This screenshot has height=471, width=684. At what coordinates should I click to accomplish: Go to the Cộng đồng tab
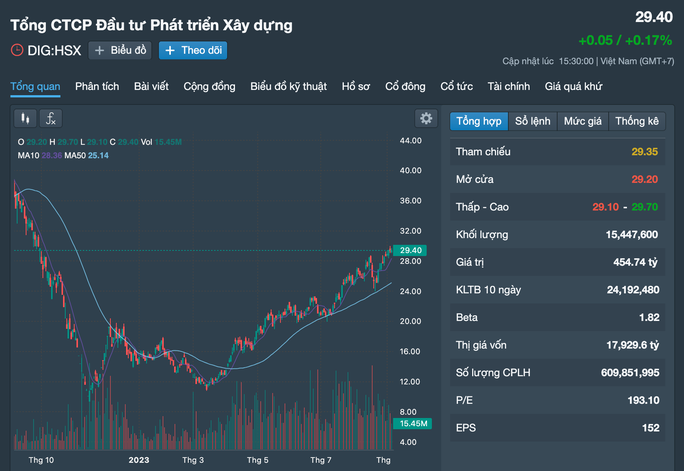pyautogui.click(x=209, y=87)
